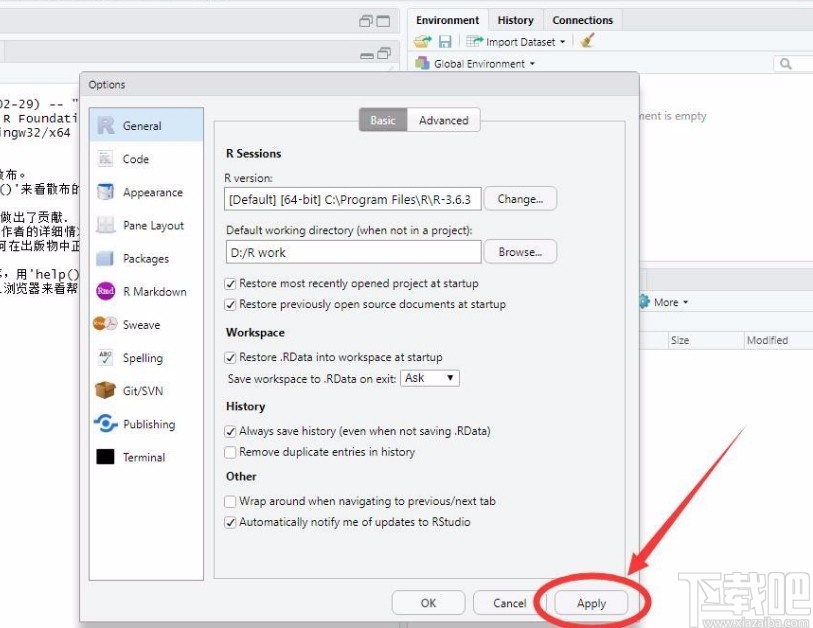Open the Git/SVN options category
This screenshot has width=813, height=628.
coord(146,390)
